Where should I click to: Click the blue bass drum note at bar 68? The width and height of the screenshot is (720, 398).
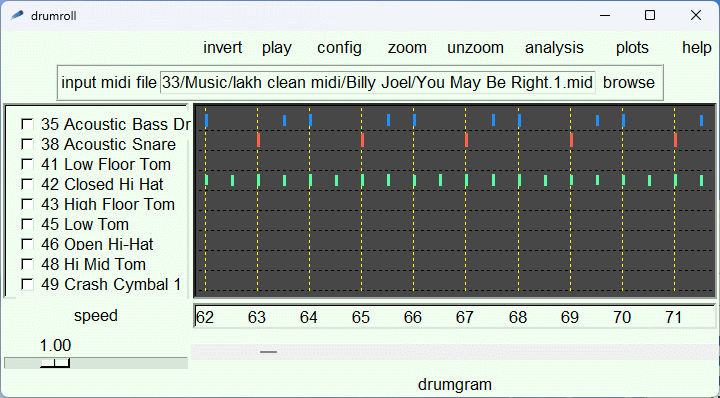[x=519, y=120]
